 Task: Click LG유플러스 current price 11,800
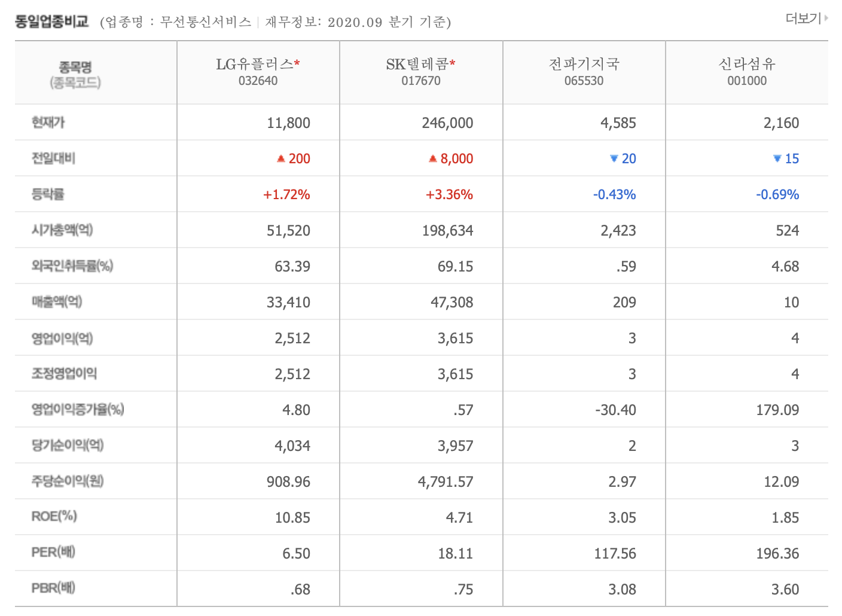click(x=288, y=123)
